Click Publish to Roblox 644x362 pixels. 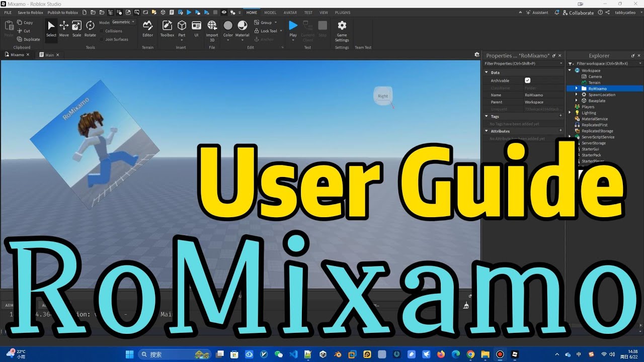click(63, 13)
